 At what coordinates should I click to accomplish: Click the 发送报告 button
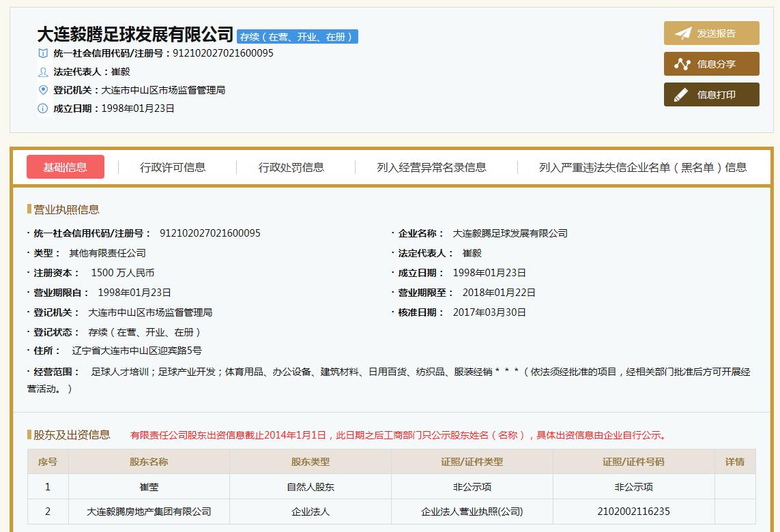711,32
